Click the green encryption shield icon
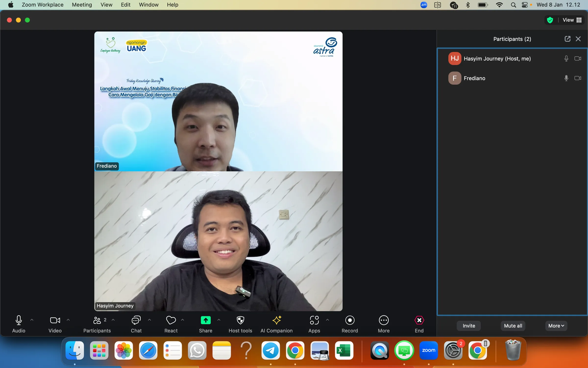This screenshot has height=368, width=588. (x=550, y=20)
